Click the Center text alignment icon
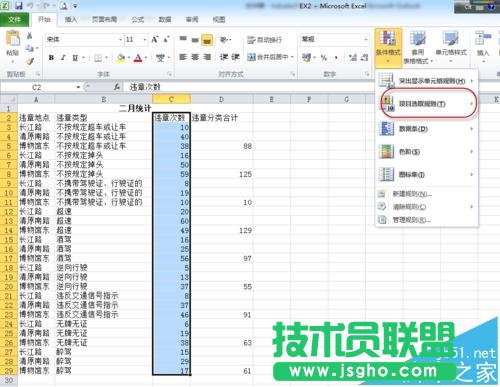500x387 pixels. click(x=195, y=57)
